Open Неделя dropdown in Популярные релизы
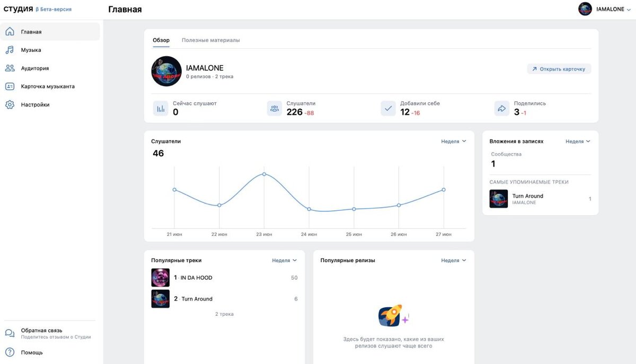 [x=454, y=261]
